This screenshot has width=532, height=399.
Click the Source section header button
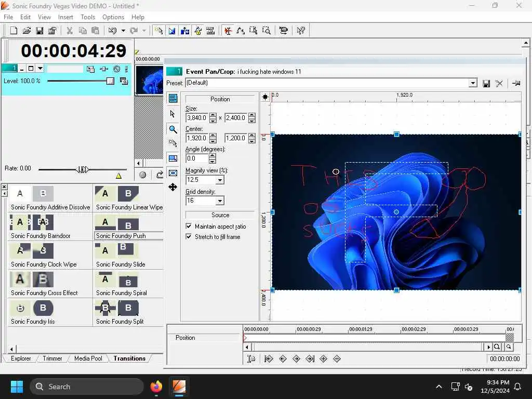point(220,215)
